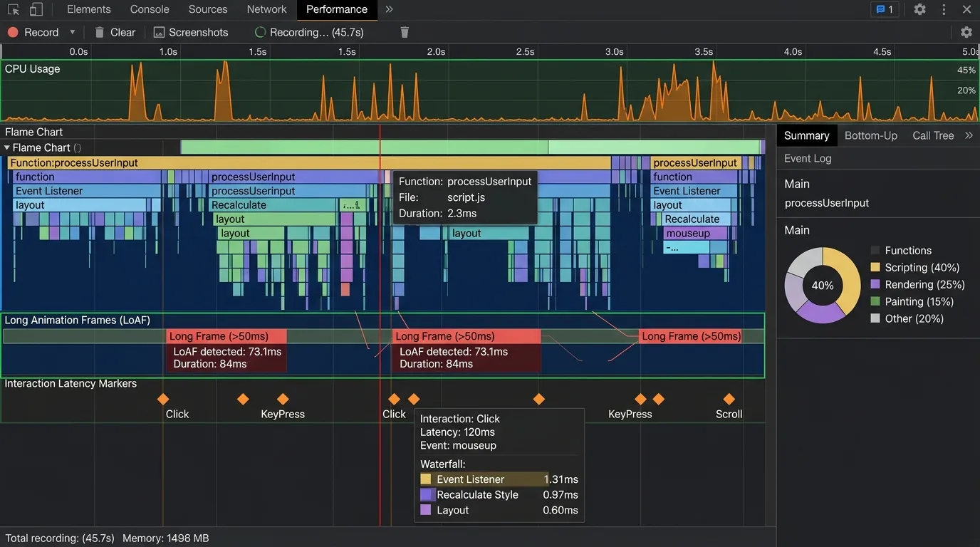Open the Elements tab

[x=89, y=9]
